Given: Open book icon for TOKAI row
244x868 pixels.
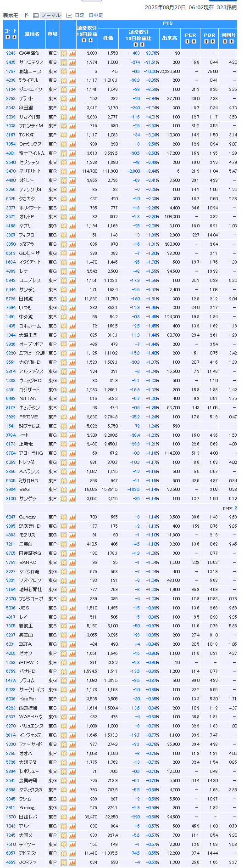Looking at the screenshot, I should [x=64, y=135].
